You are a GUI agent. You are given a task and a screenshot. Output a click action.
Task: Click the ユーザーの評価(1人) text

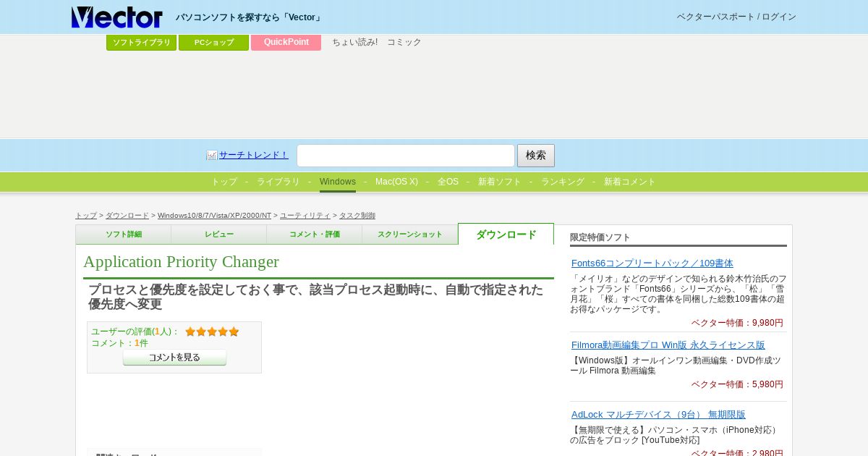(135, 332)
